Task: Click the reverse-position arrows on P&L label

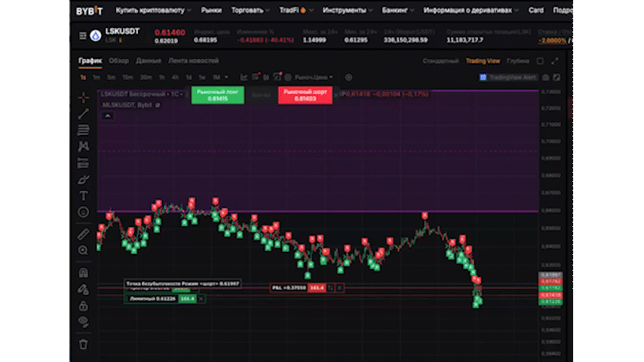Action: (x=330, y=288)
